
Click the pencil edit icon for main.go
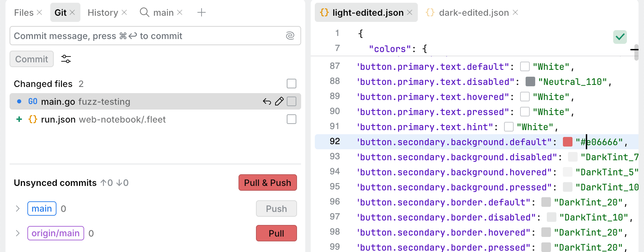(279, 101)
